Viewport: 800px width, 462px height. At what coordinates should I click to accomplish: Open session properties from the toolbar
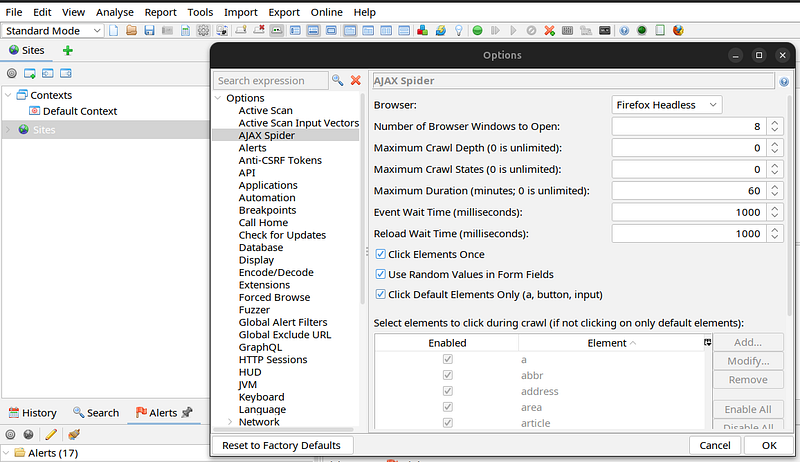[185, 31]
